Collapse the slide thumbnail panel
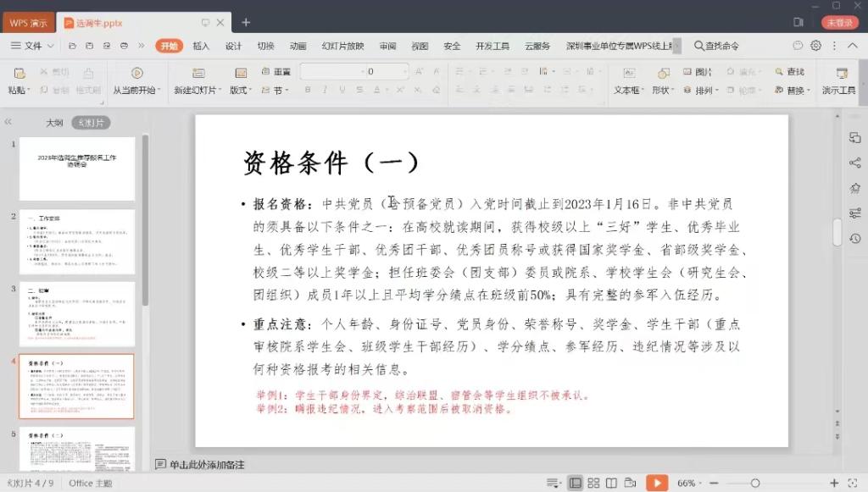Image resolution: width=868 pixels, height=492 pixels. [8, 123]
